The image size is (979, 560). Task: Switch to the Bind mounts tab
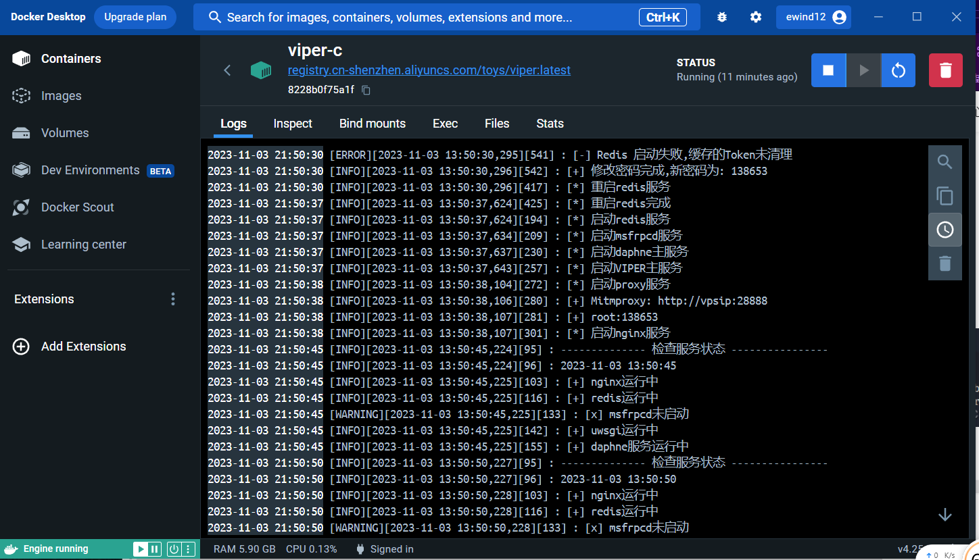373,124
